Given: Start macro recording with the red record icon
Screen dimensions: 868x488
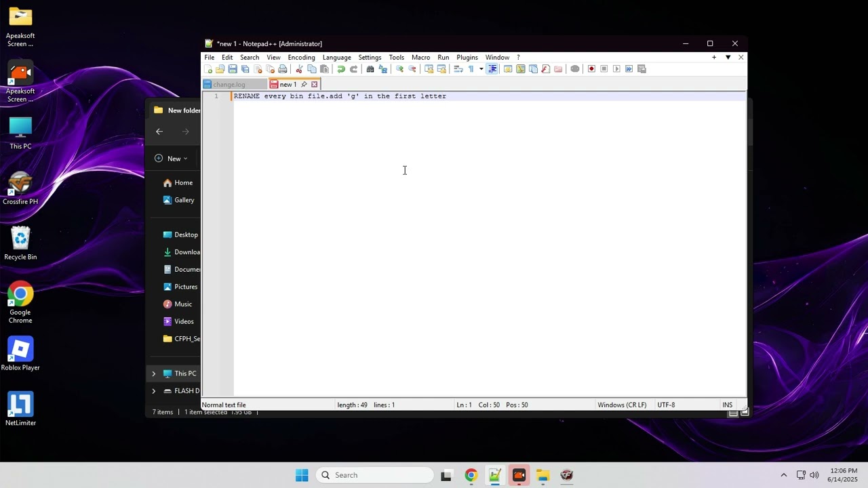Looking at the screenshot, I should [591, 69].
